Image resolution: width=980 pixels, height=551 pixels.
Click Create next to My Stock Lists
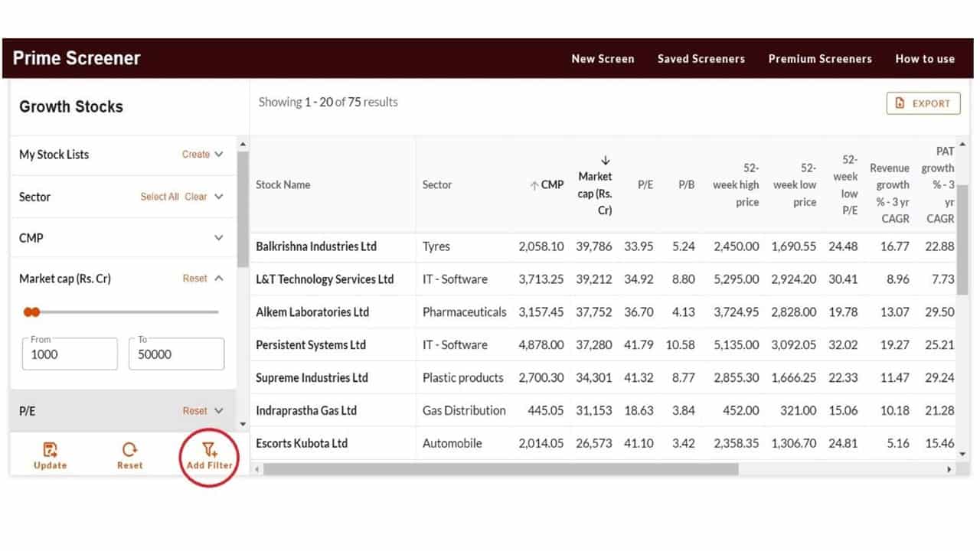click(196, 155)
